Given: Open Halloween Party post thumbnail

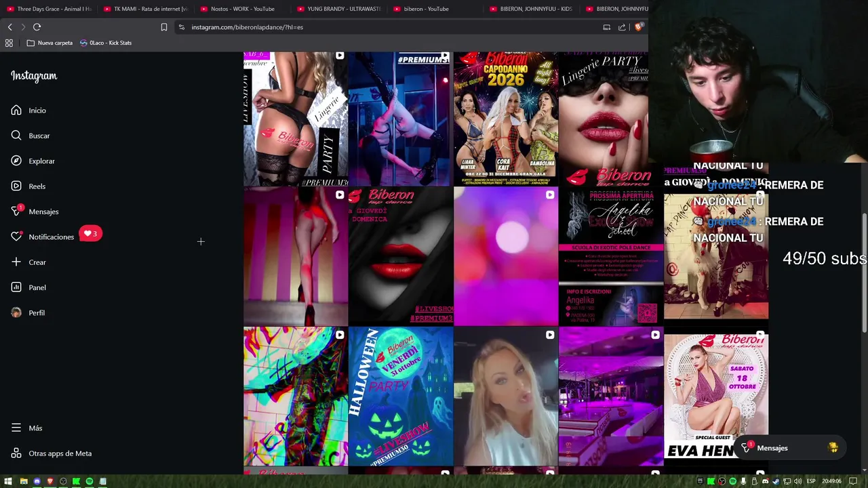Looking at the screenshot, I should tap(400, 396).
